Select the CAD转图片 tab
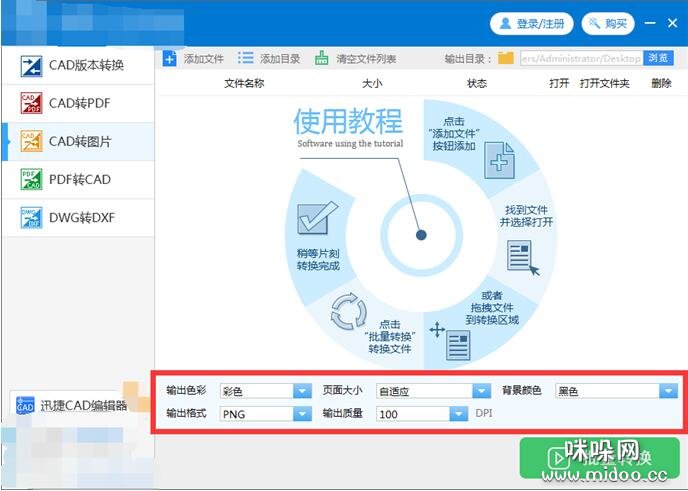688x491 pixels. pos(78,141)
